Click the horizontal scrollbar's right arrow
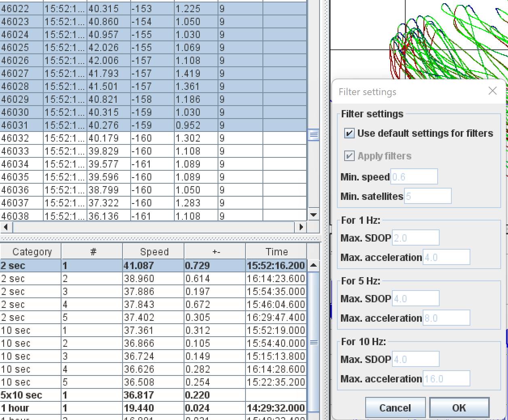Image resolution: width=508 pixels, height=420 pixels. pos(301,227)
